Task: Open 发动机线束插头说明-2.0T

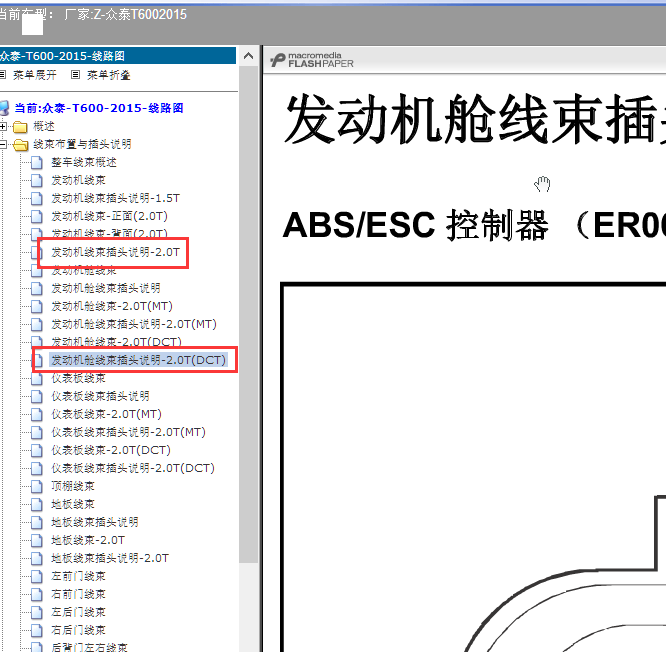Action: tap(116, 252)
